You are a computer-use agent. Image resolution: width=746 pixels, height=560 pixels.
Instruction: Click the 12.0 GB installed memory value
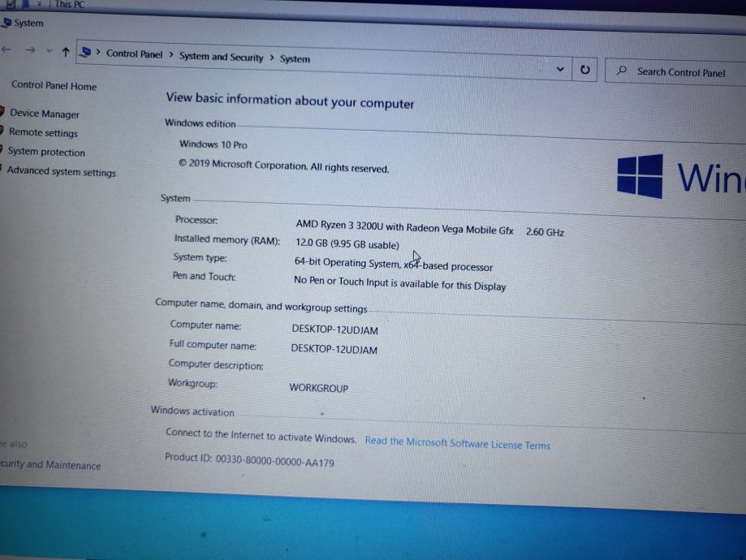(x=347, y=243)
